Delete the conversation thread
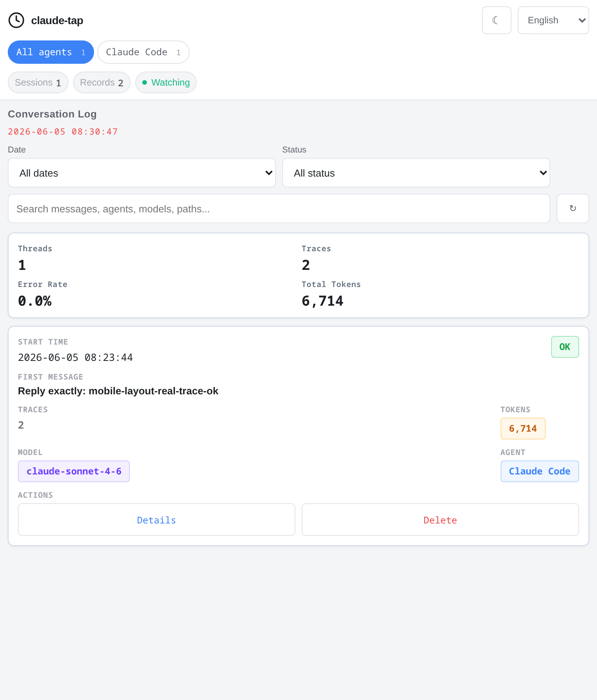597x700 pixels. (440, 520)
